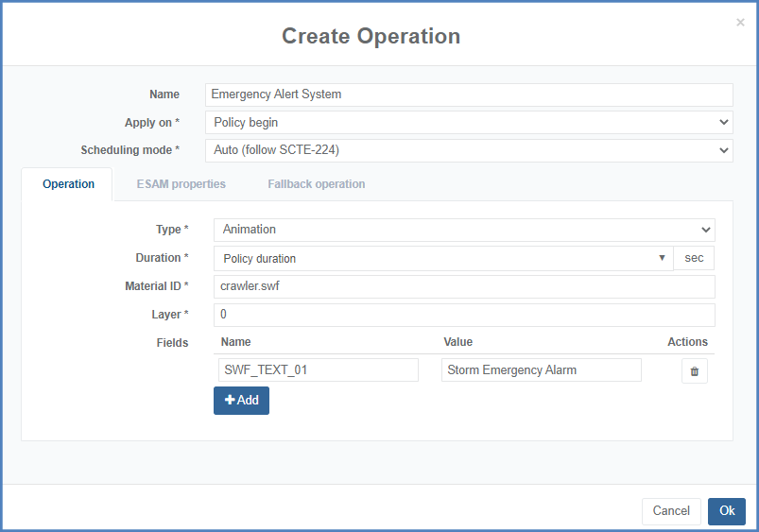Open the Type dropdown showing Animation
The width and height of the screenshot is (759, 532).
(464, 230)
